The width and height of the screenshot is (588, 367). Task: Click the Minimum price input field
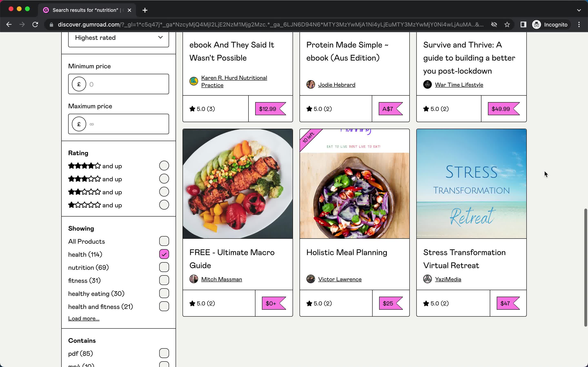[119, 84]
